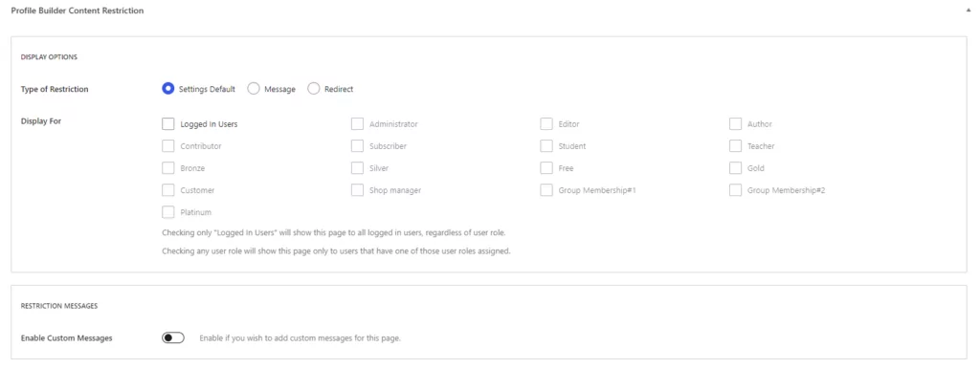
Task: Tick the Administrator role checkbox
Action: point(357,124)
